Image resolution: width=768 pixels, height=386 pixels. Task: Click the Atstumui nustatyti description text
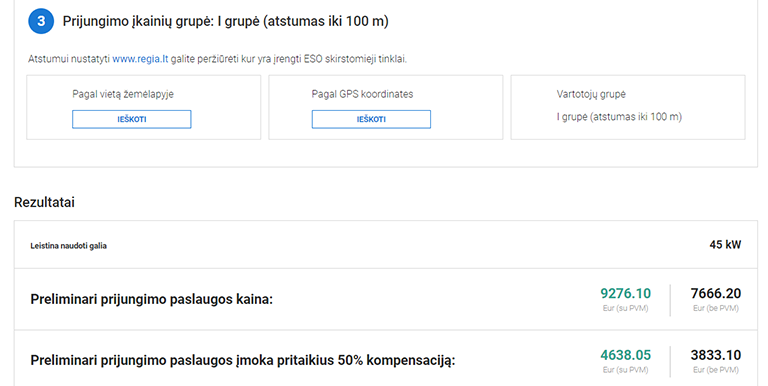click(x=217, y=59)
